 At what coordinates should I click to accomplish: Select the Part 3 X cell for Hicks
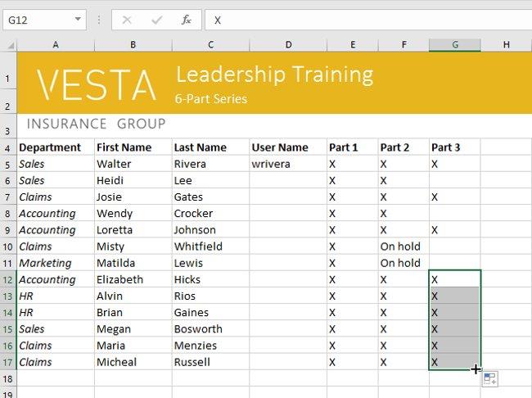455,279
